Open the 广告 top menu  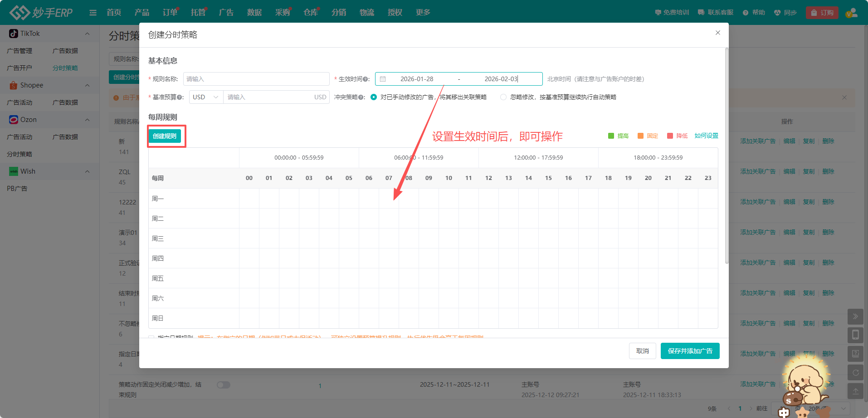[226, 13]
